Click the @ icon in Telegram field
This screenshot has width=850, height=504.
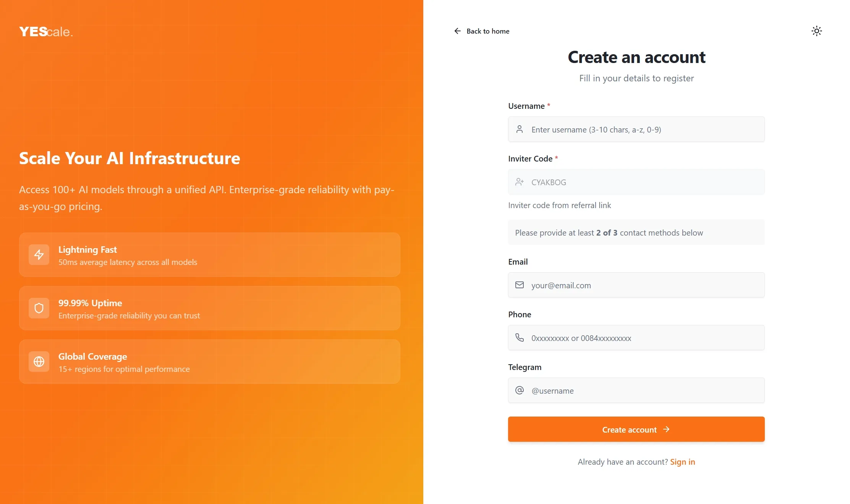(520, 390)
